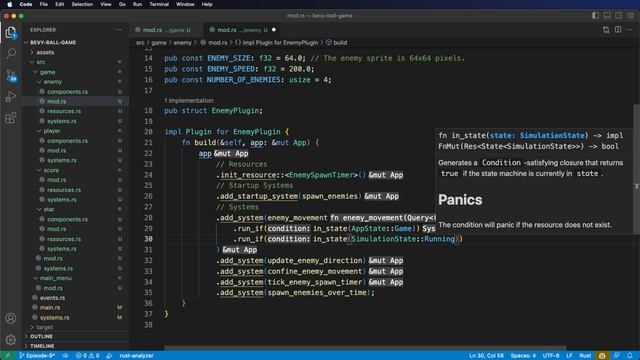The image size is (640, 360).
Task: Open the Accounts icon in activity bar
Action: point(11,318)
